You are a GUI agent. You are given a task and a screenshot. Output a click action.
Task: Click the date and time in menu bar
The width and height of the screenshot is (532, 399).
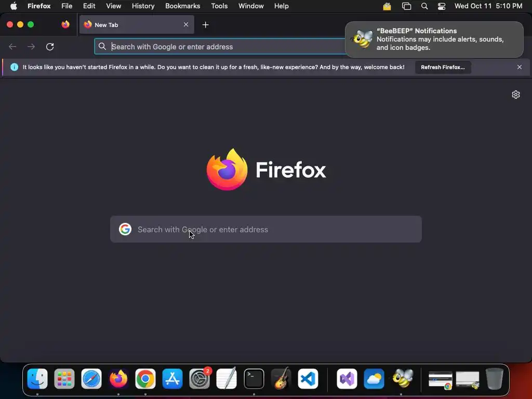coord(488,6)
